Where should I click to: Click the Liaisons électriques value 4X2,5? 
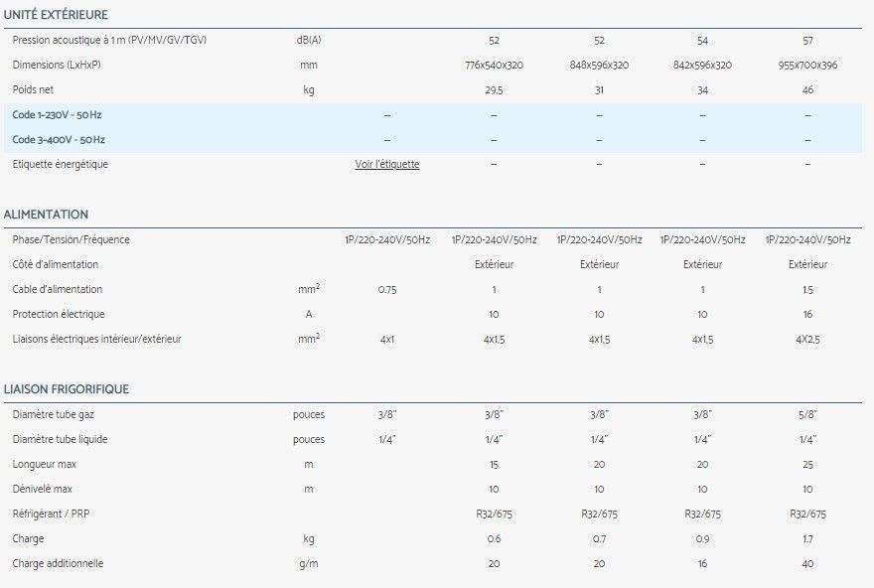click(x=807, y=339)
